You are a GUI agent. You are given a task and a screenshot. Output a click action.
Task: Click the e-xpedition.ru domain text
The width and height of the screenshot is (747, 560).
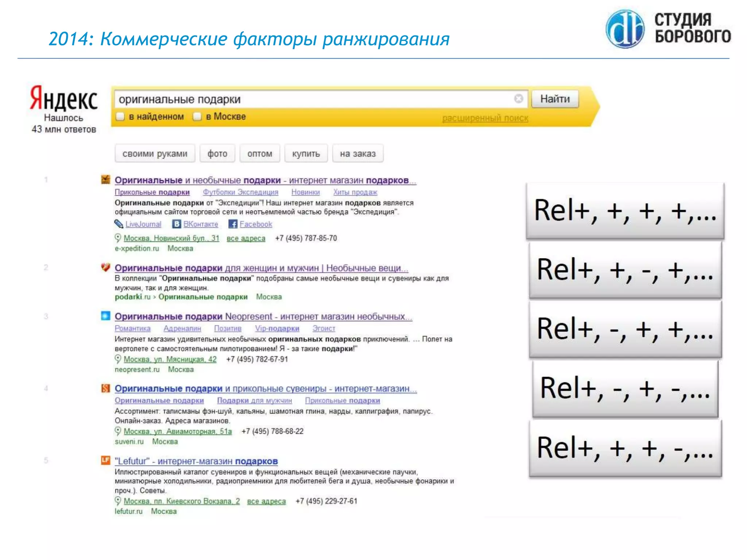click(x=137, y=248)
